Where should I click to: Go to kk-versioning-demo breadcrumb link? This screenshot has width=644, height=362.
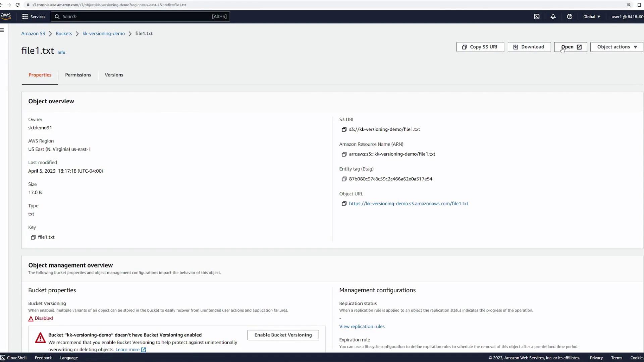103,34
